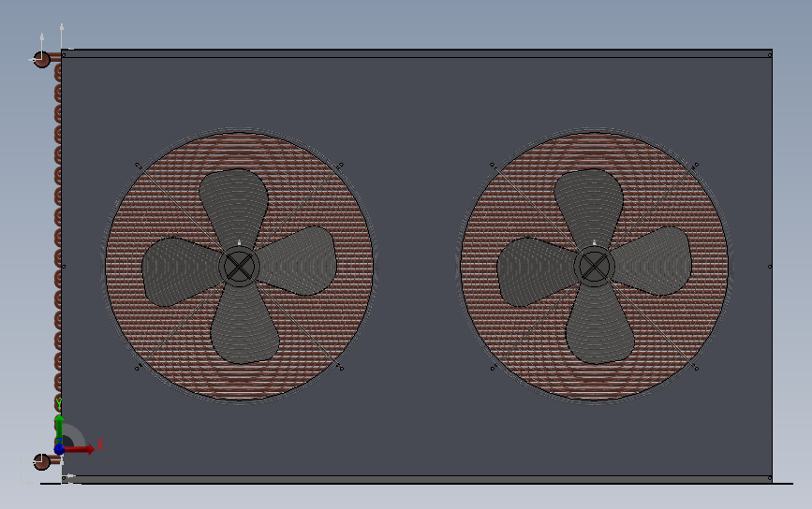The width and height of the screenshot is (812, 509).
Task: Pick the upper copper pipe stub at top-left corner
Action: tap(42, 60)
